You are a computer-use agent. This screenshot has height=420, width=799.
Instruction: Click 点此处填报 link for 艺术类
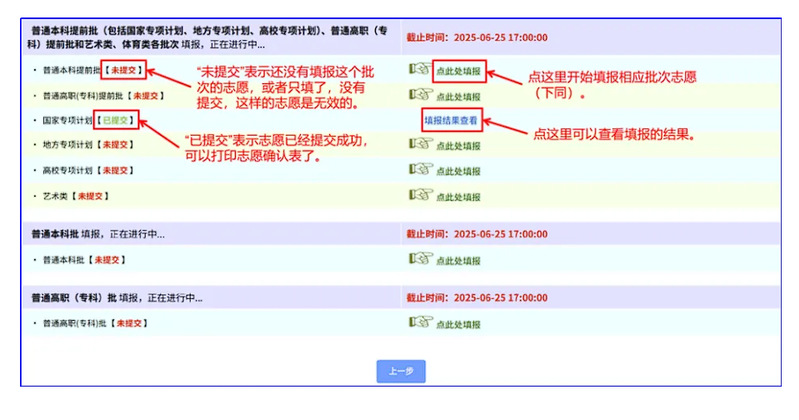click(x=459, y=196)
